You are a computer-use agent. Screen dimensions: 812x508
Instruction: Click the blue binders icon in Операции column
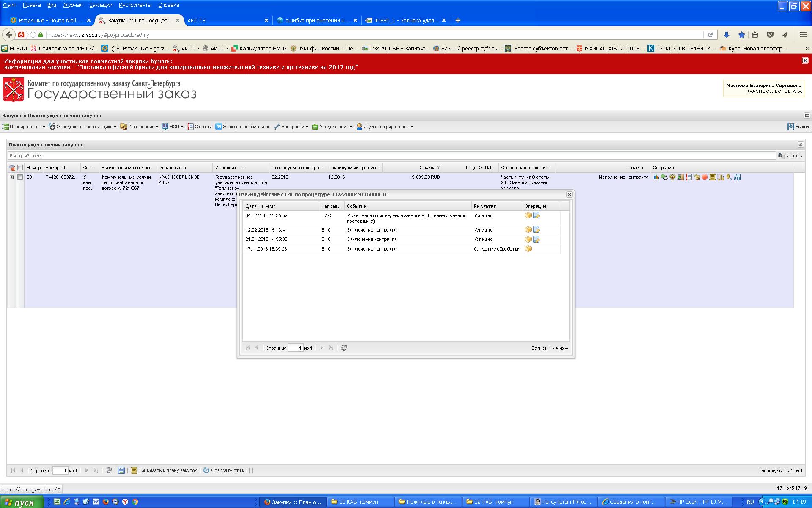click(x=737, y=177)
